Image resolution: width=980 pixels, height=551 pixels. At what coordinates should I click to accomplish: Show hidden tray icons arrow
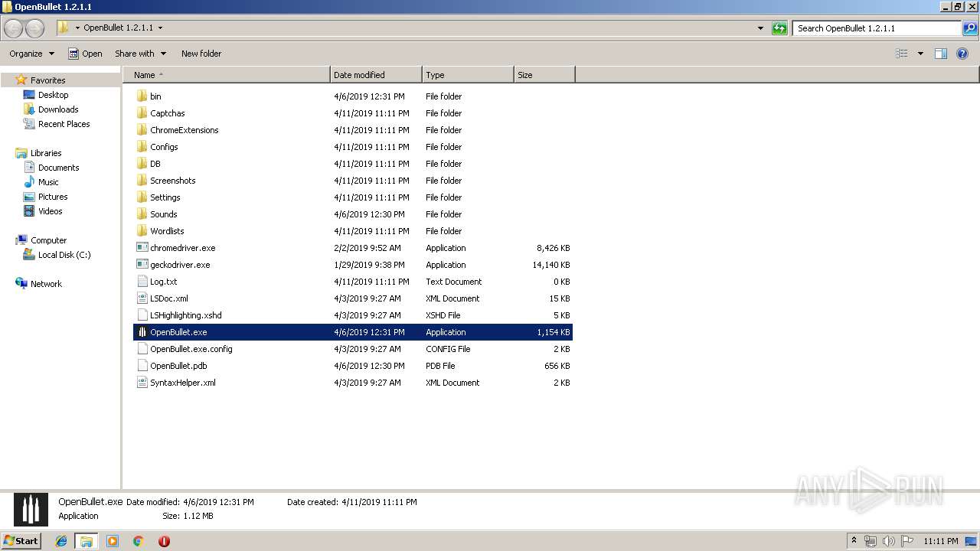point(854,541)
